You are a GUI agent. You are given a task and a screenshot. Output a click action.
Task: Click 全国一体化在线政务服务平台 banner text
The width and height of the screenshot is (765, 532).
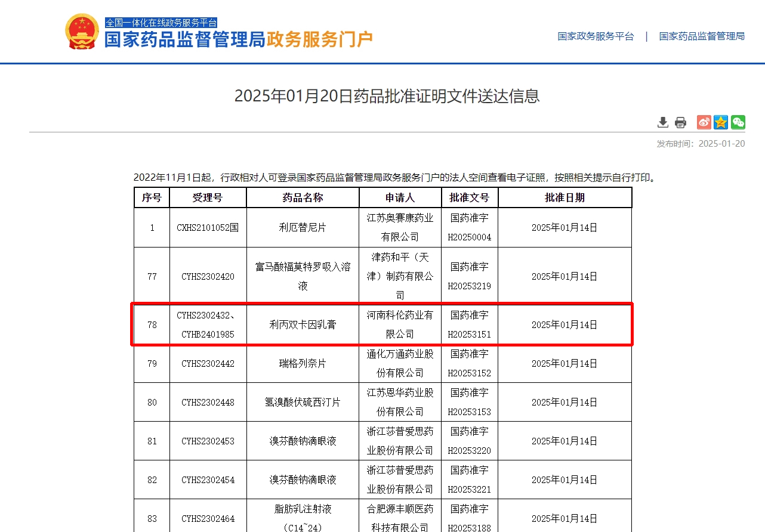(x=161, y=23)
